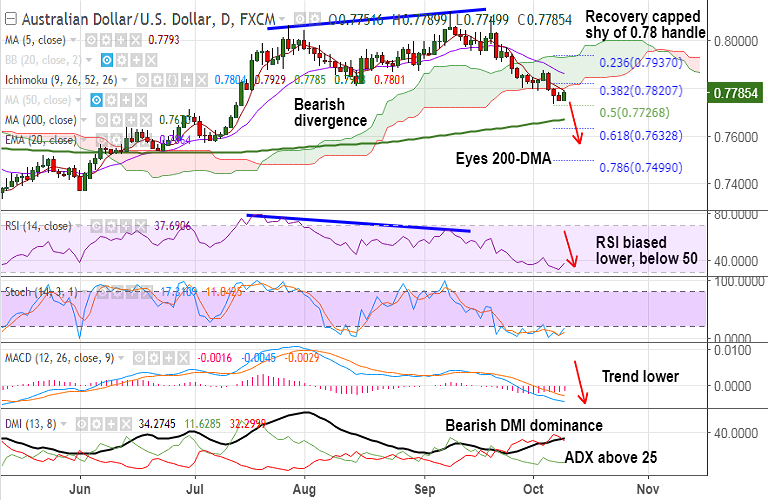Remove the MA (50, close) indicator

(141, 100)
